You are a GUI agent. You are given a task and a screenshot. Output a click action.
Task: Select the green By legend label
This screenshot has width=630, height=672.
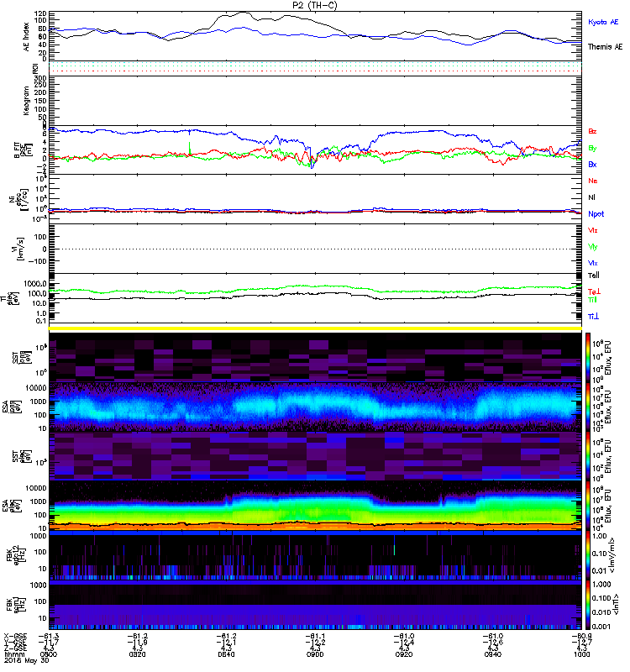tap(592, 149)
